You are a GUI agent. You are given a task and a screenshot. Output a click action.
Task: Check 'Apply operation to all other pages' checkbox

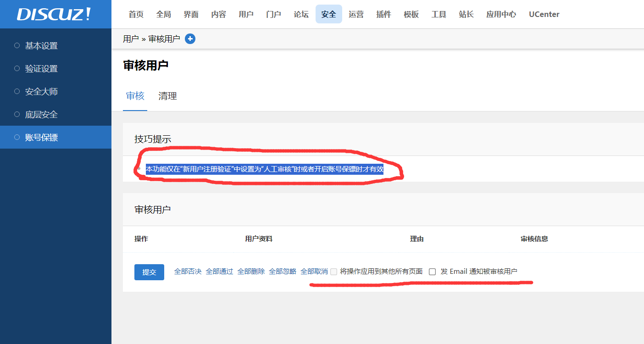click(x=334, y=272)
